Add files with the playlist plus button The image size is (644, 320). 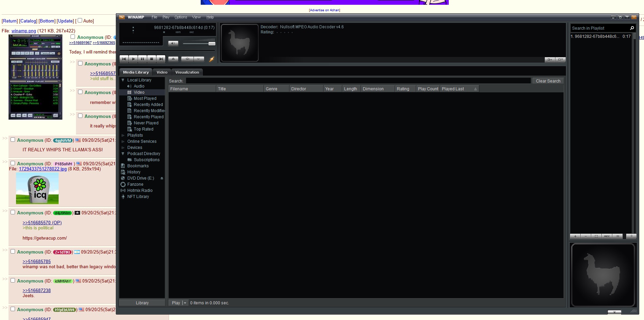575,236
